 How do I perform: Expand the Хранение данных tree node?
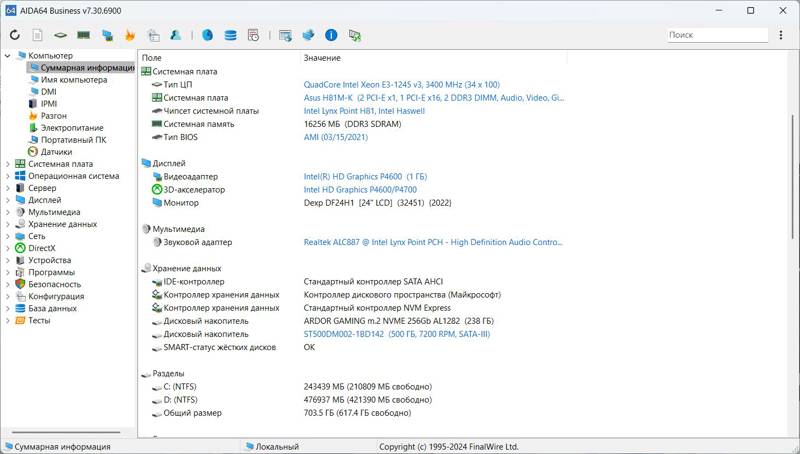pos(8,224)
